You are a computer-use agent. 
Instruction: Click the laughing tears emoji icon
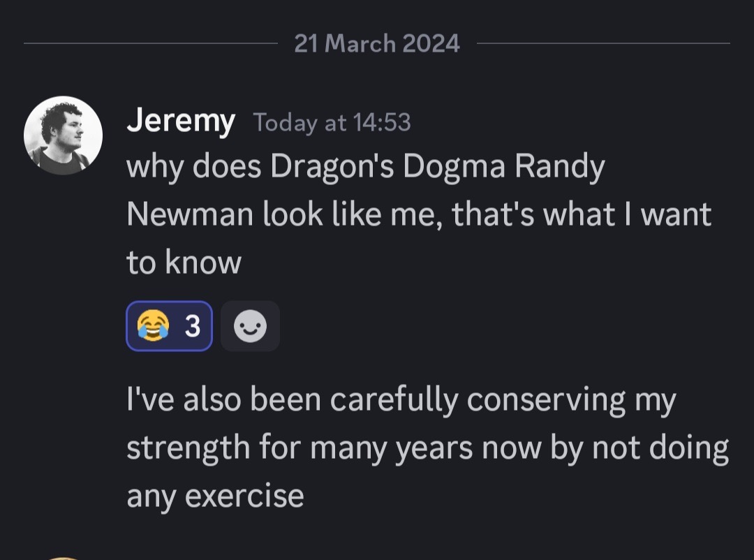153,325
